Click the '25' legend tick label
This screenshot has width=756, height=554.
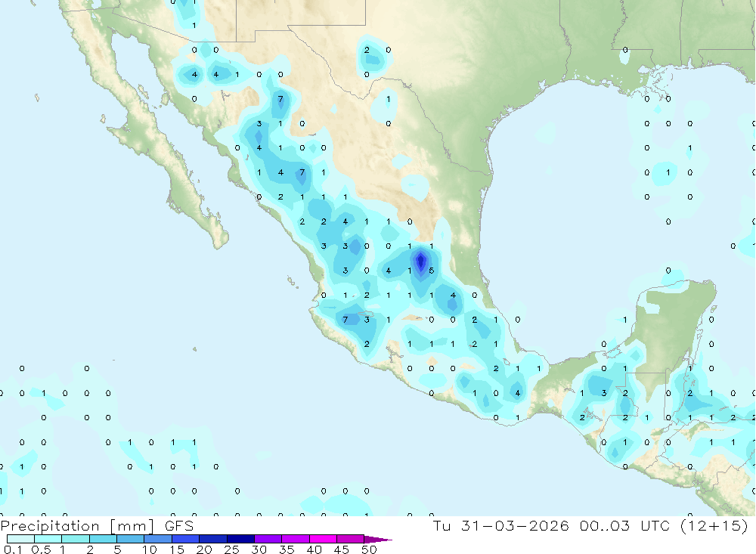(231, 549)
